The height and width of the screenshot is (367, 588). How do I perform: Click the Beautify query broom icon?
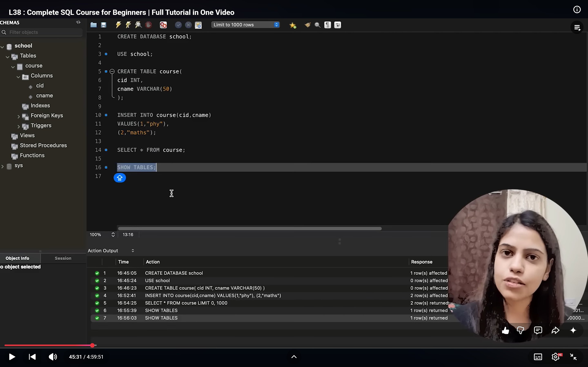point(308,25)
